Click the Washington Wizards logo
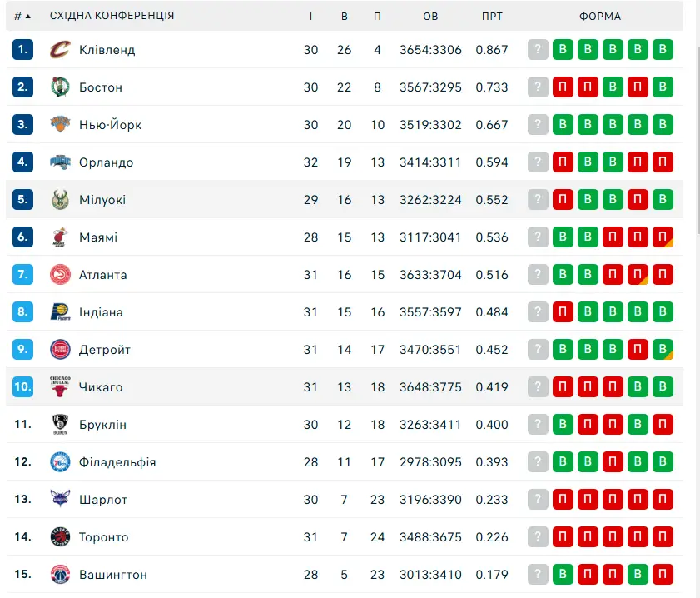This screenshot has width=700, height=598. (60, 575)
